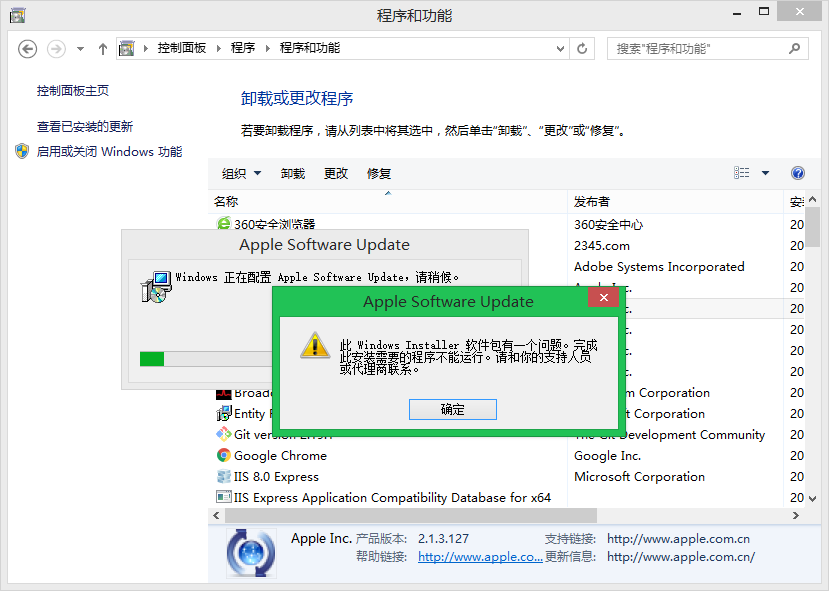Image resolution: width=829 pixels, height=591 pixels.
Task: Click the window icon in title bar
Action: [x=17, y=15]
